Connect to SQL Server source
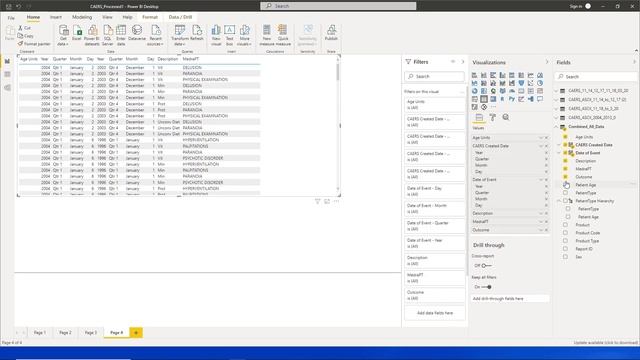This screenshot has width=640, height=360. point(107,36)
